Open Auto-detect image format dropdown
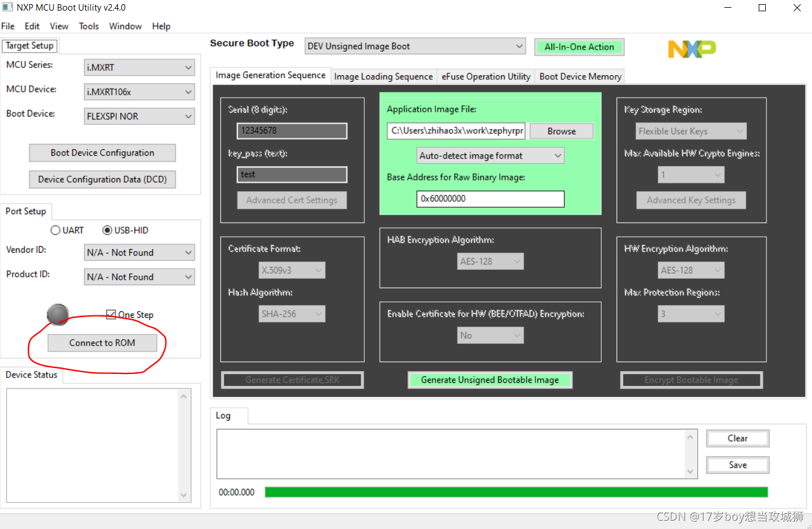Viewport: 812px width, 529px height. tap(490, 156)
